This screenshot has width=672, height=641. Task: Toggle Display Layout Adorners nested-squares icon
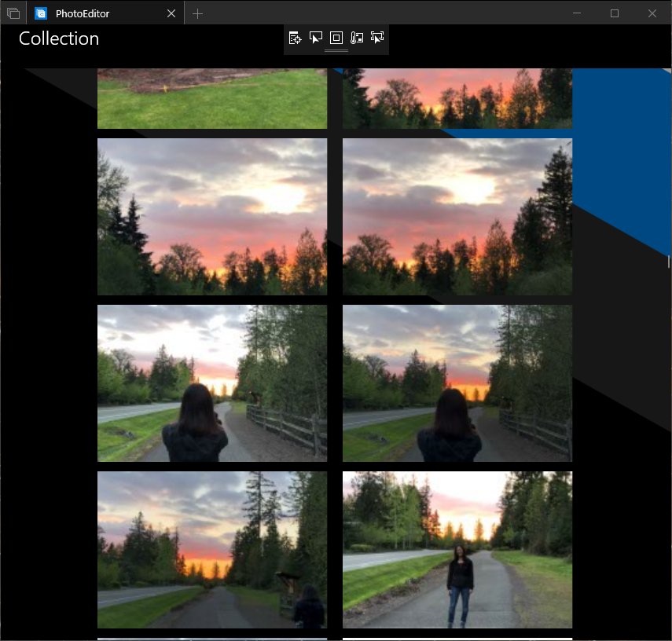[336, 38]
